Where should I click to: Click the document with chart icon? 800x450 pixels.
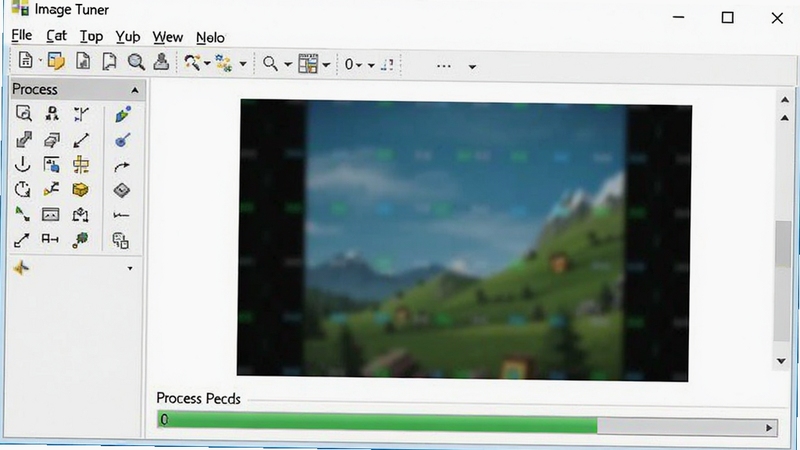[x=83, y=61]
